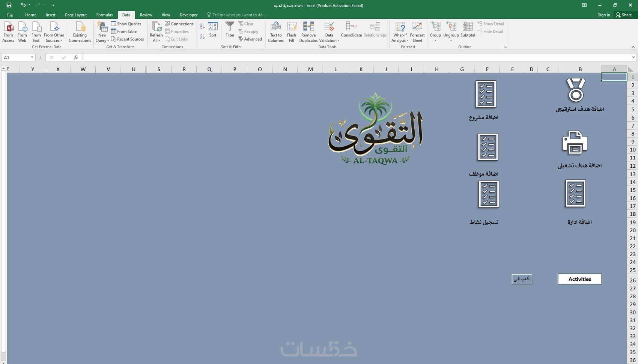
Task: Switch to the Home tab
Action: [x=31, y=15]
